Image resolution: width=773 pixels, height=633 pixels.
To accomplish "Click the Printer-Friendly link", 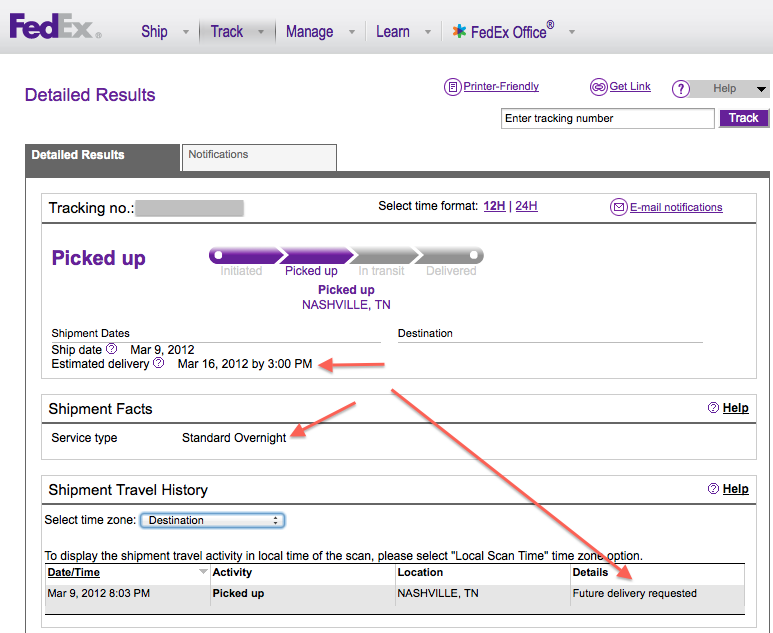I will click(x=501, y=86).
